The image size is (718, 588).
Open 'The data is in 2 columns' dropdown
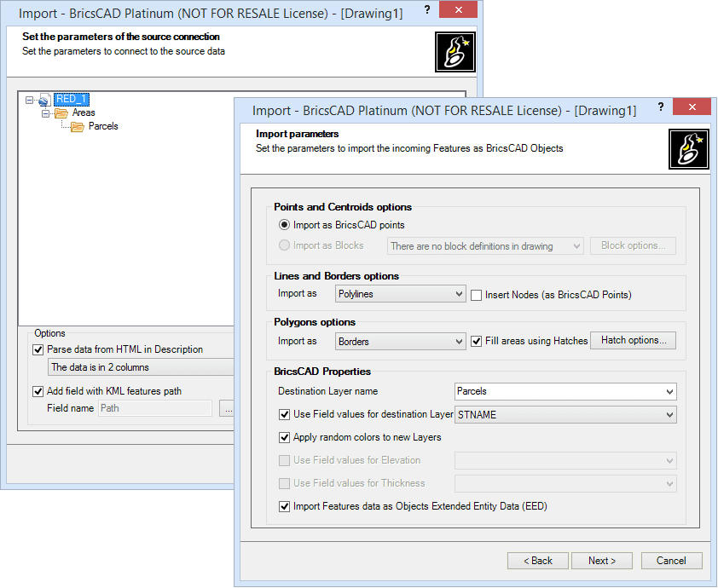pos(141,367)
